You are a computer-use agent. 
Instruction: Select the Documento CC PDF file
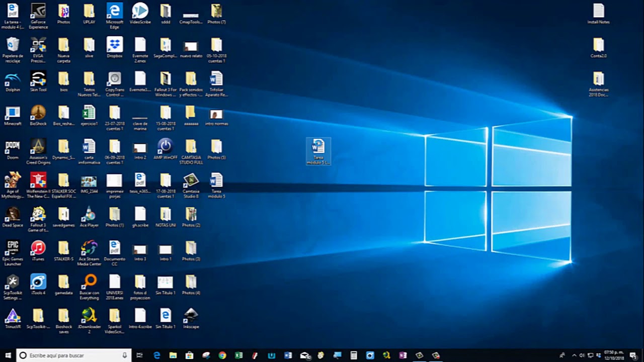coord(115,253)
